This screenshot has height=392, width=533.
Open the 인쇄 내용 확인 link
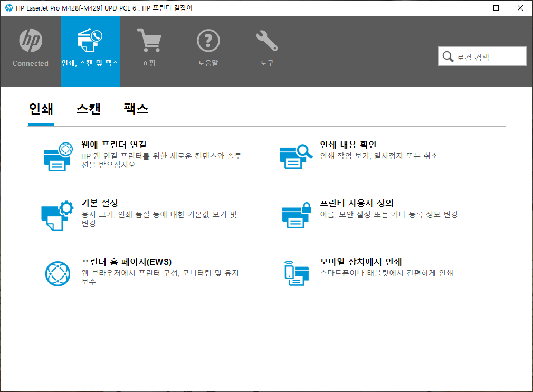[348, 145]
